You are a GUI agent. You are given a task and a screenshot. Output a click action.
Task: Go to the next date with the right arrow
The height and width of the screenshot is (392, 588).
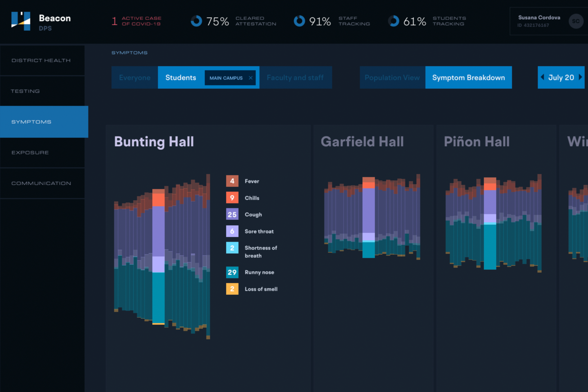tap(580, 77)
